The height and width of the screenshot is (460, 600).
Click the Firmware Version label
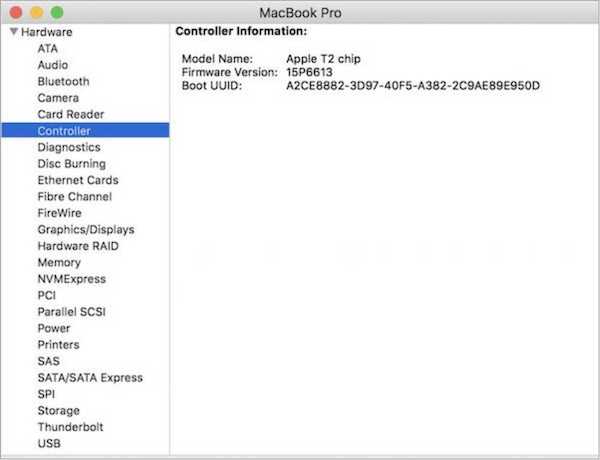pos(230,72)
